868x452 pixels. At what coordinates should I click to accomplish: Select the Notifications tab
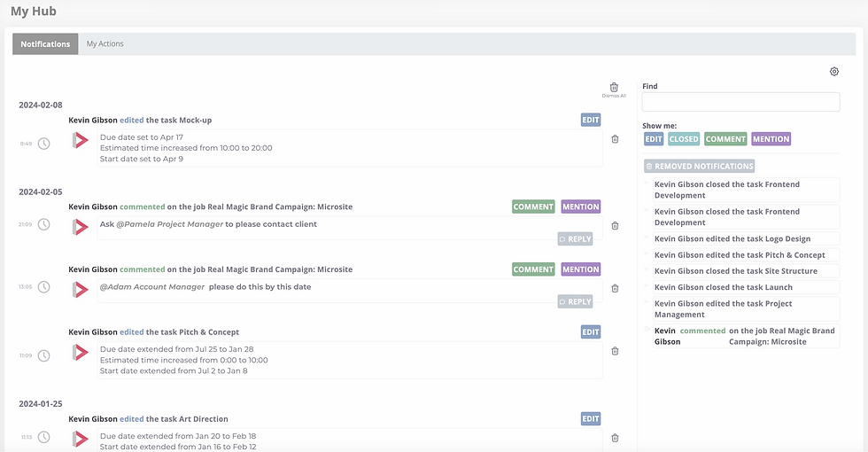45,44
